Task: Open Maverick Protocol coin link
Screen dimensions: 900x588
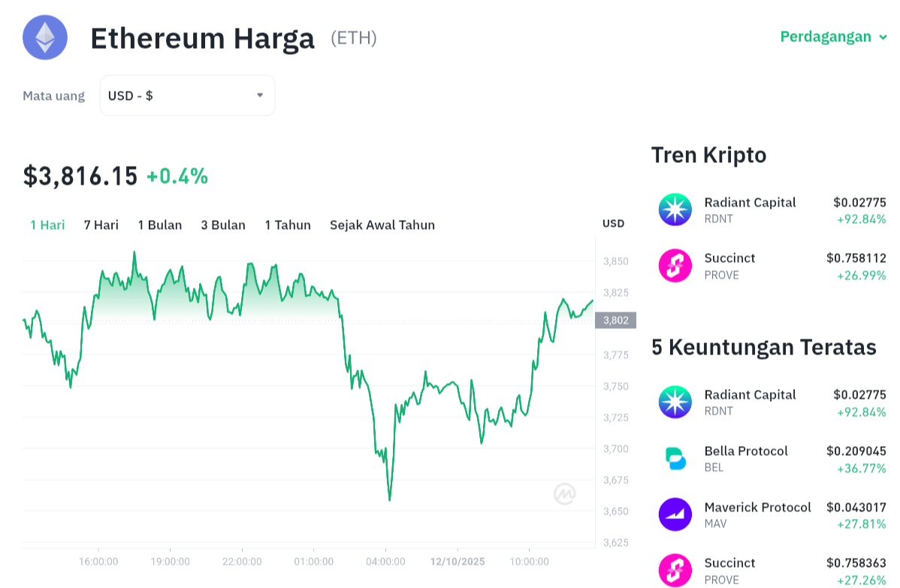Action: 757,508
